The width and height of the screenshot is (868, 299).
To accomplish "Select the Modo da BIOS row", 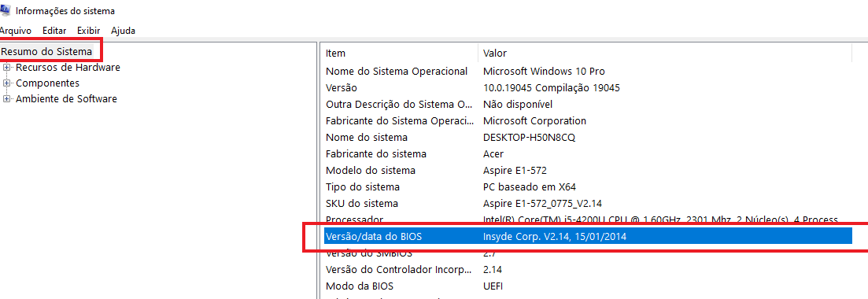I will pos(586,286).
